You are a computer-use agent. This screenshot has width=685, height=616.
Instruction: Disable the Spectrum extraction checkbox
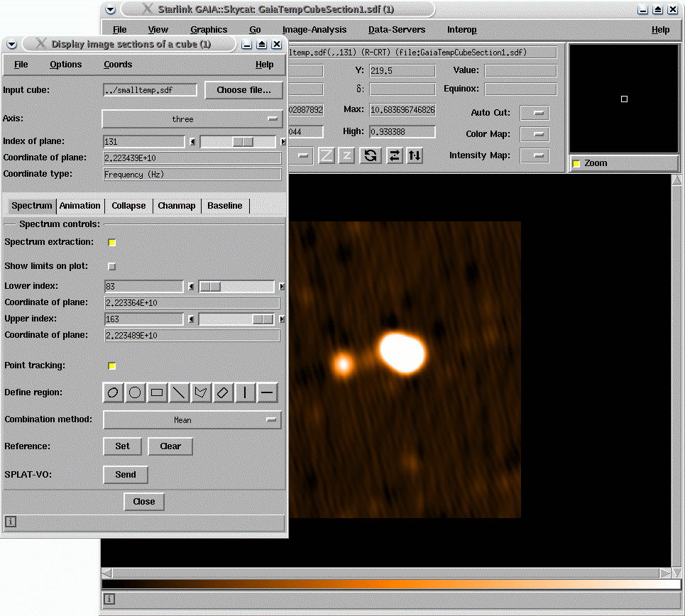112,243
